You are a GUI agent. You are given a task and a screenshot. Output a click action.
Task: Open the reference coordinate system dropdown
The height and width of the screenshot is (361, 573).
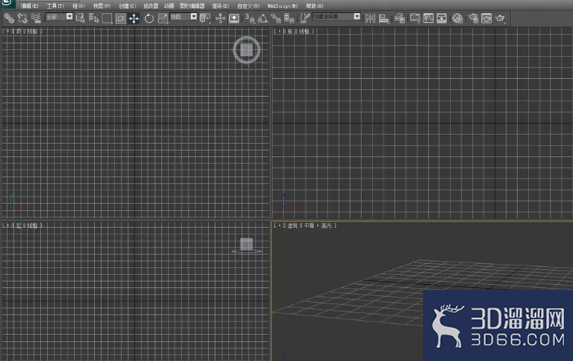click(x=184, y=17)
